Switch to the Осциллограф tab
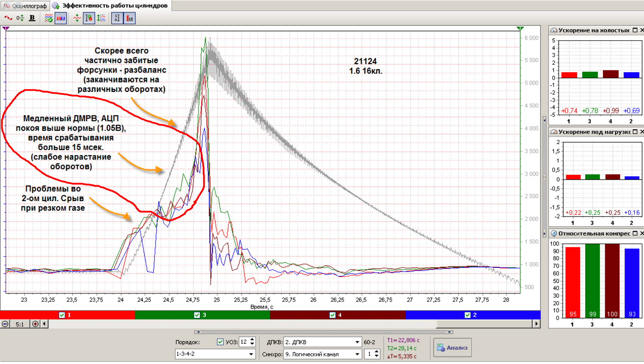Image resolution: width=644 pixels, height=364 pixels. pos(25,6)
